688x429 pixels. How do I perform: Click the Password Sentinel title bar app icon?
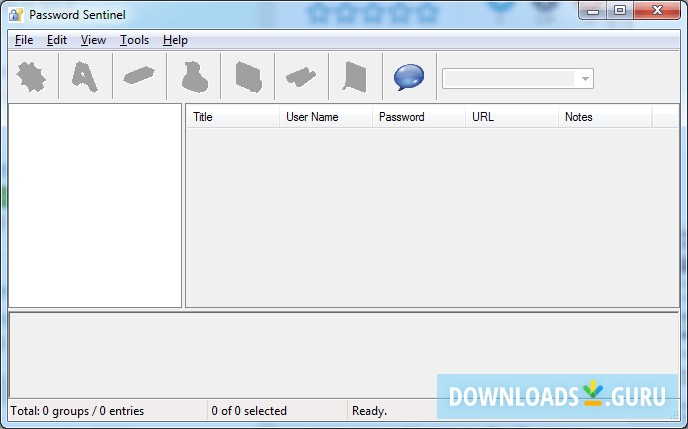click(15, 14)
